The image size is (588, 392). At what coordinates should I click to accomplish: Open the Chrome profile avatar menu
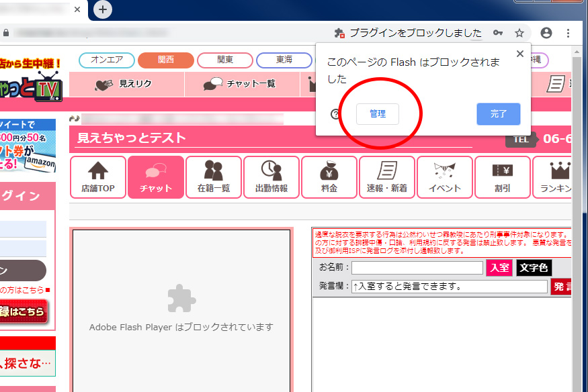546,33
